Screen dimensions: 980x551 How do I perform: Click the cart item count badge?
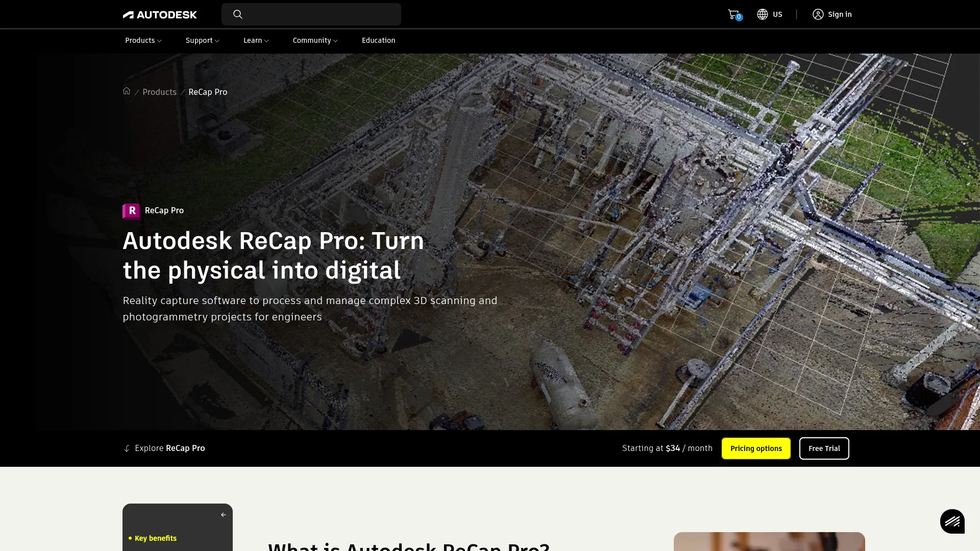tap(739, 17)
